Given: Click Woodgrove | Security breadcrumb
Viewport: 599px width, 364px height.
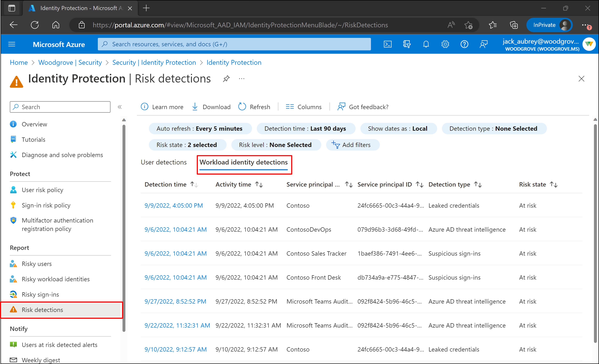Looking at the screenshot, I should coord(70,63).
